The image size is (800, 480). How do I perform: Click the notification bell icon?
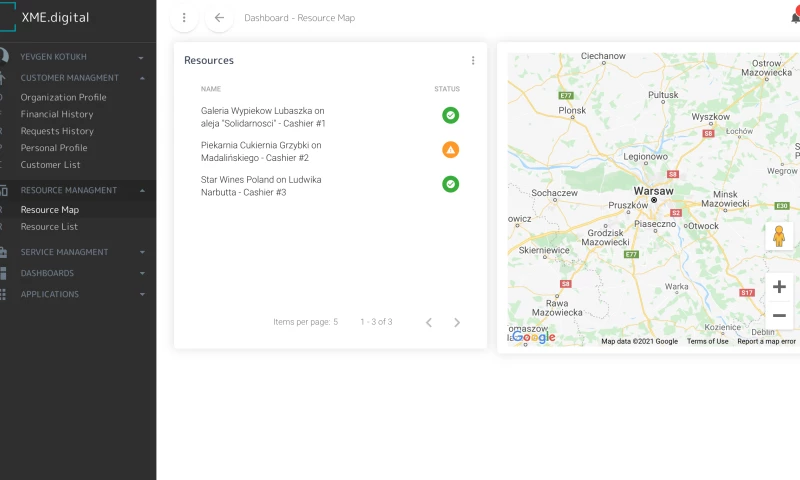(x=795, y=18)
